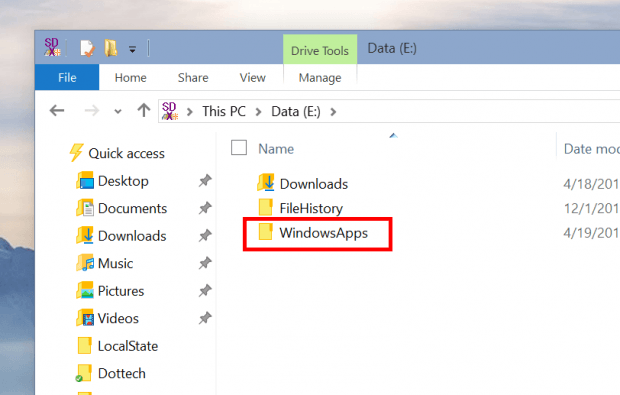
Task: Click the pin icon next to Videos
Action: point(205,318)
